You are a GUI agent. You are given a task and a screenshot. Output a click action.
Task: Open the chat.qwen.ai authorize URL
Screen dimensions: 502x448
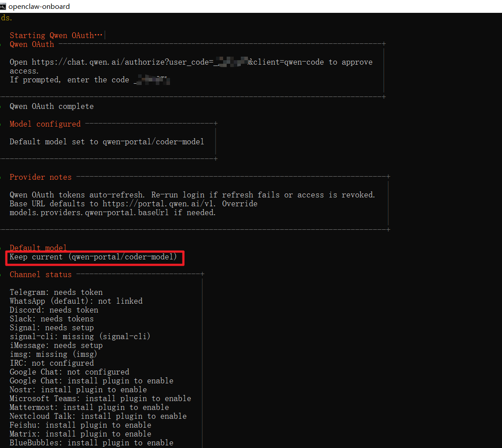pyautogui.click(x=178, y=62)
